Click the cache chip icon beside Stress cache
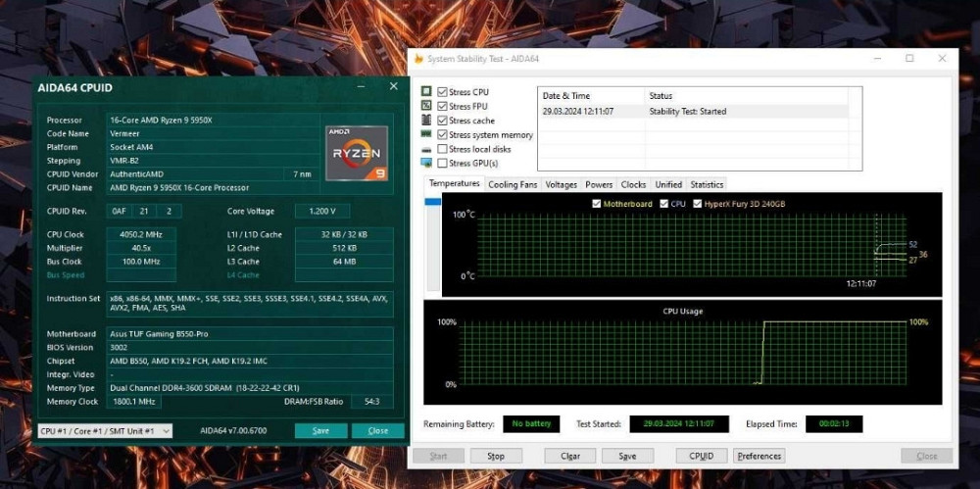The image size is (980, 489). tap(426, 121)
